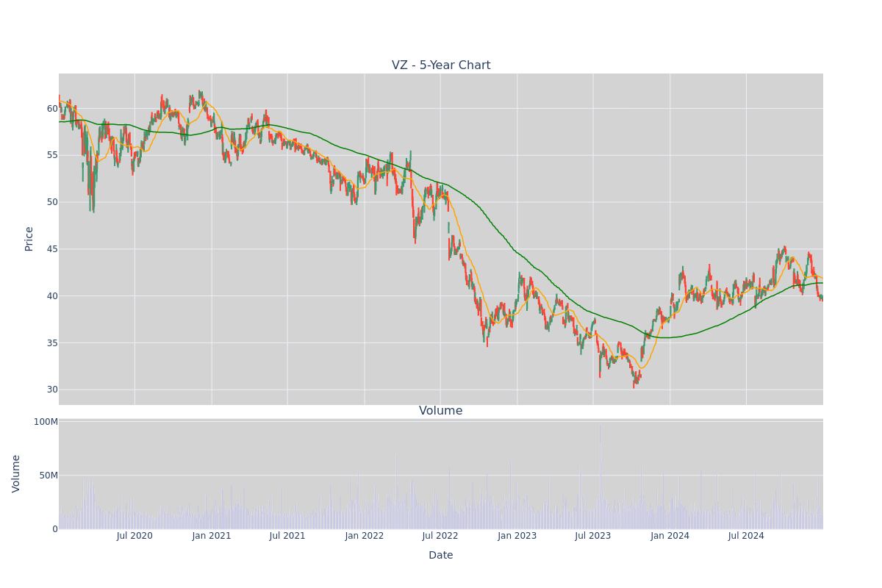Click the "Jul 2021" date tick label
Viewport: 882px width, 588px height.
[287, 536]
